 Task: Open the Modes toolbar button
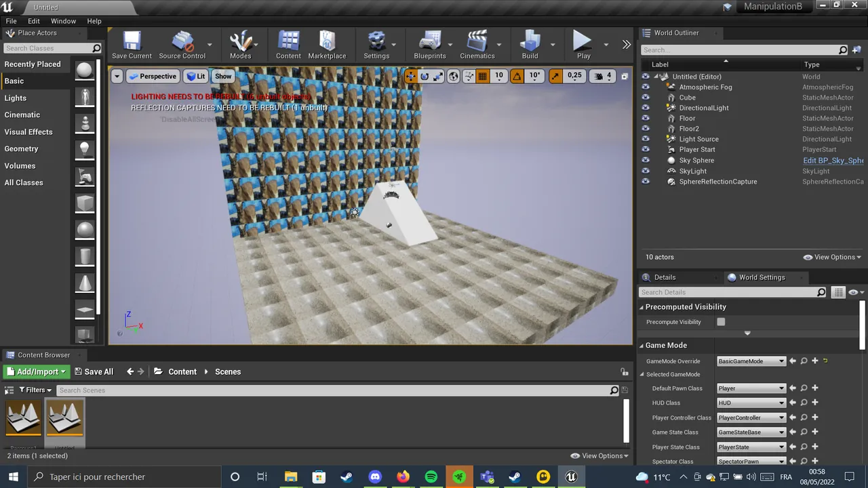point(240,45)
